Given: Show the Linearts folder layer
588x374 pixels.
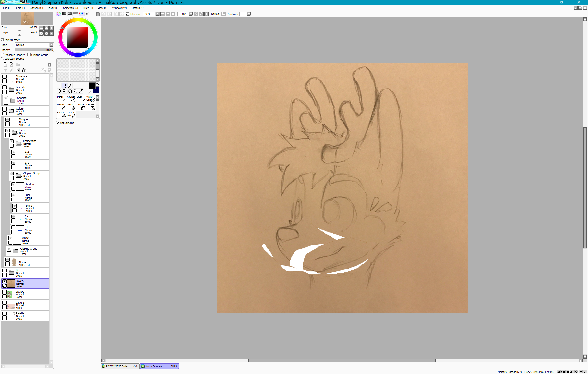Looking at the screenshot, I should tap(4, 87).
